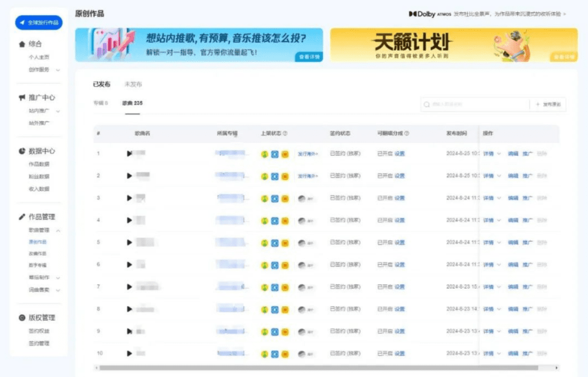Switch to the 未发布 tab
Screen dimensions: 588x377
(x=133, y=84)
